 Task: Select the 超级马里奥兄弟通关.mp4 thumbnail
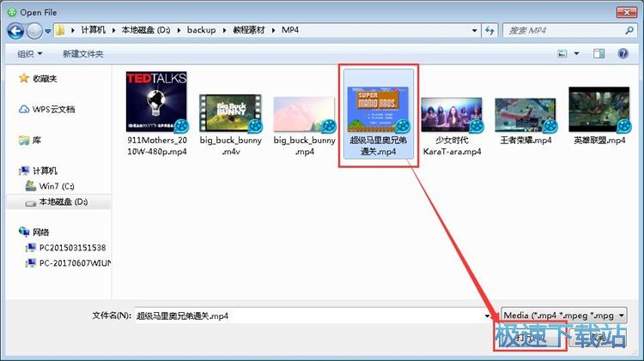(379, 109)
